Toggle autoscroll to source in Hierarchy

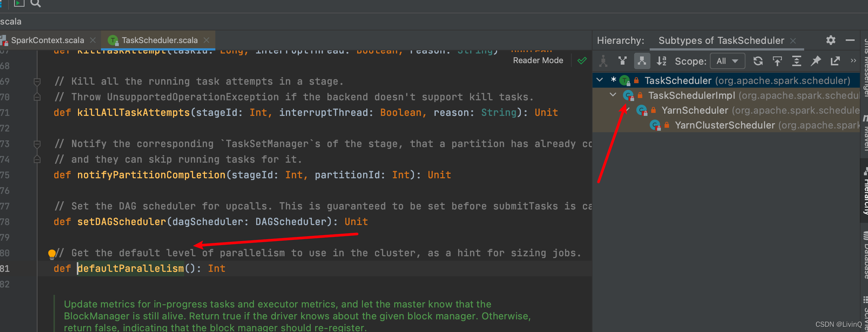coord(777,61)
